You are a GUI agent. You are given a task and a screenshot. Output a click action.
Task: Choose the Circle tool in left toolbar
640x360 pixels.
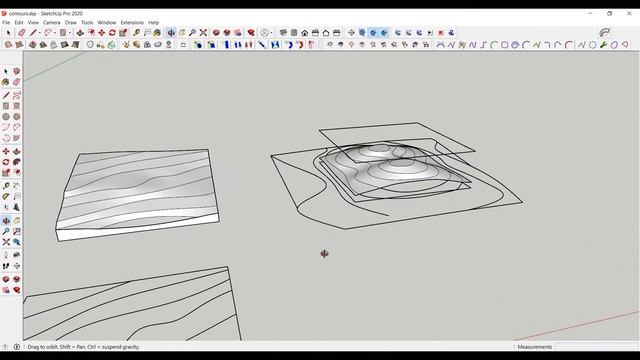(6, 117)
